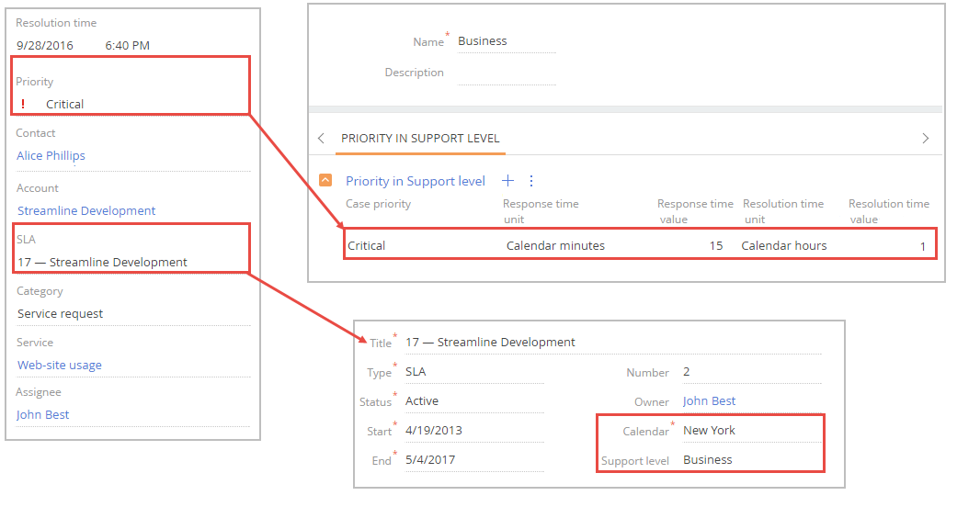Image resolution: width=980 pixels, height=518 pixels.
Task: Collapse the Priority in Support level detail
Action: 325,181
